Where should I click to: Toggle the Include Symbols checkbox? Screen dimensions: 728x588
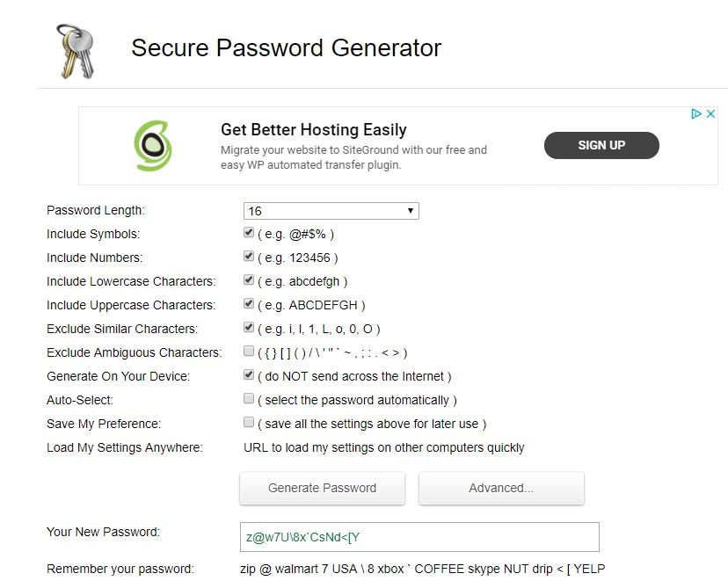click(249, 234)
